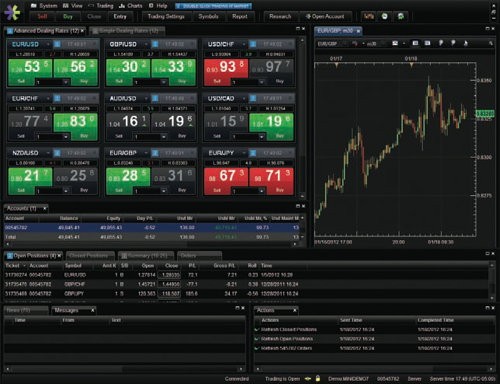Click the EUR/JPY red Sell price
Image resolution: width=500 pixels, height=384 pixels.
[226, 177]
